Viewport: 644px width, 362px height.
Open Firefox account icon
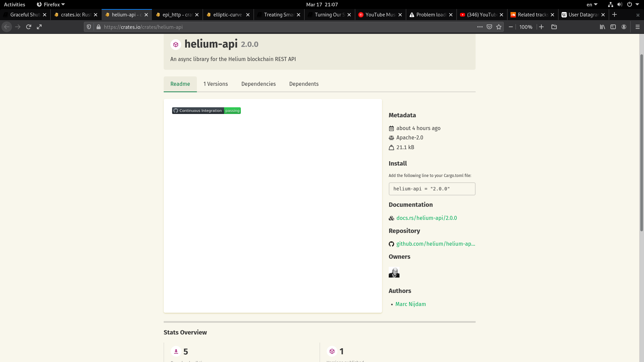624,27
